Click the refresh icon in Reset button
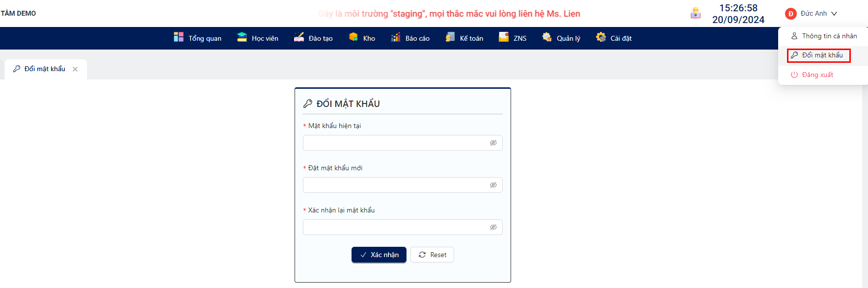 tap(422, 255)
